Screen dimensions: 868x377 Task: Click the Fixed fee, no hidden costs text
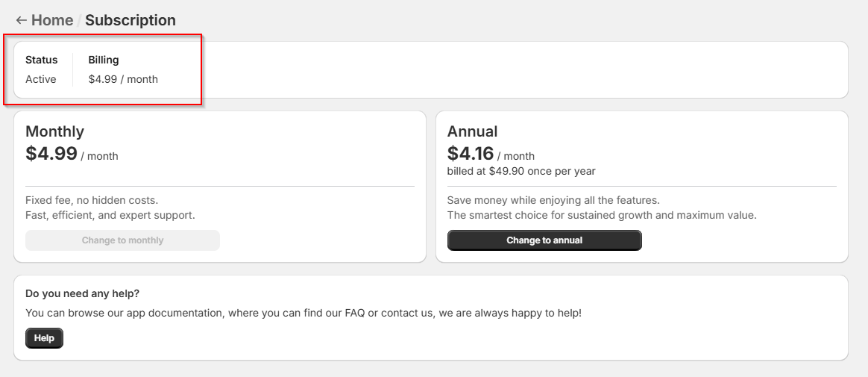point(92,200)
